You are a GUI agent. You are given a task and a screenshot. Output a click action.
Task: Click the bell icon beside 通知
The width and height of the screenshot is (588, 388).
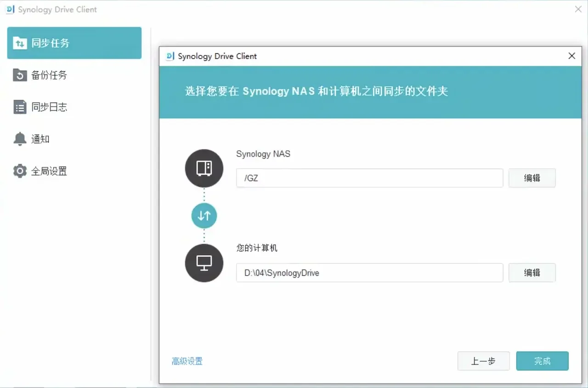click(20, 139)
